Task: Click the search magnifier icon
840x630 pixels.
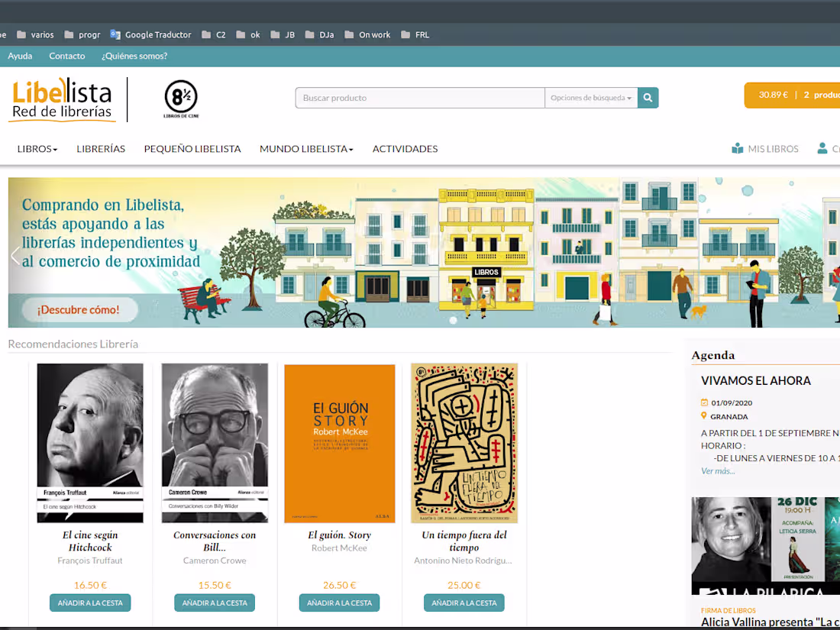Action: coord(648,98)
